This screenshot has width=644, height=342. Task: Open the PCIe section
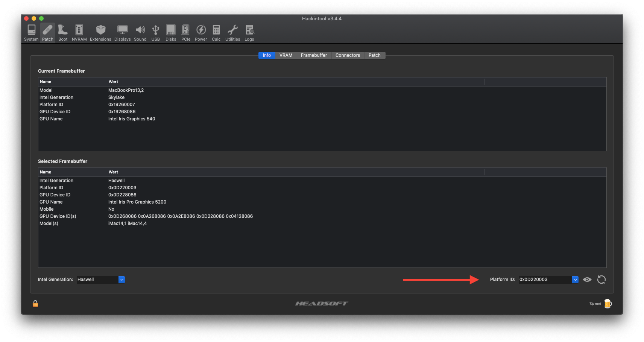click(186, 33)
